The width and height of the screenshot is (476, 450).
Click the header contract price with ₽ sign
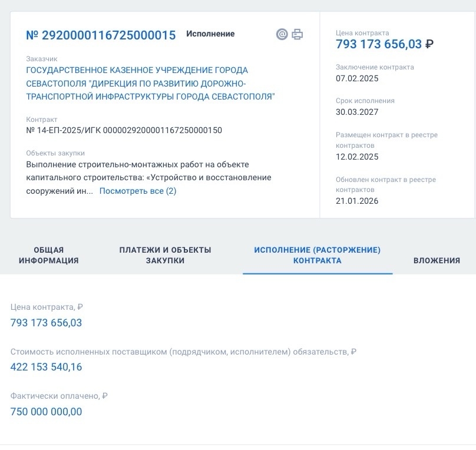point(385,44)
